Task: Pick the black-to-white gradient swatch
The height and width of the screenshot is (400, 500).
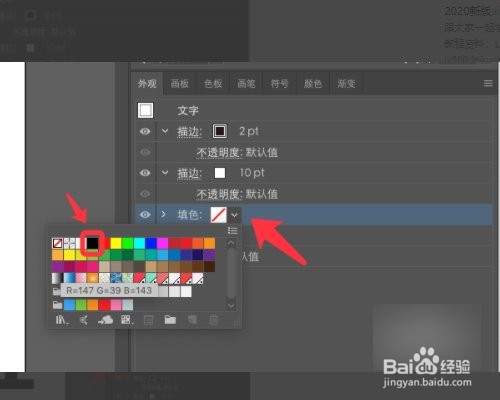Action: (x=57, y=278)
